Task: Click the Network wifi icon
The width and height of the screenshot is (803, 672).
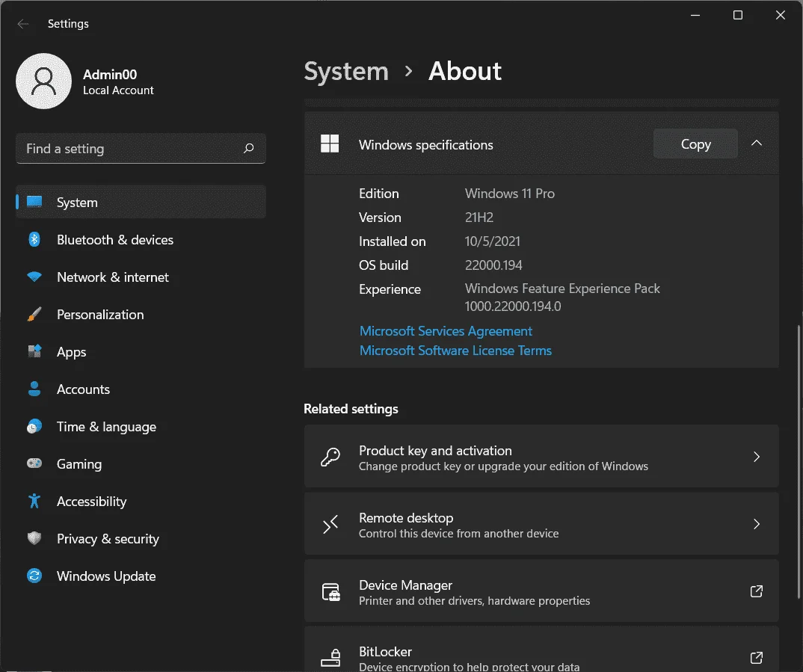Action: click(x=34, y=277)
